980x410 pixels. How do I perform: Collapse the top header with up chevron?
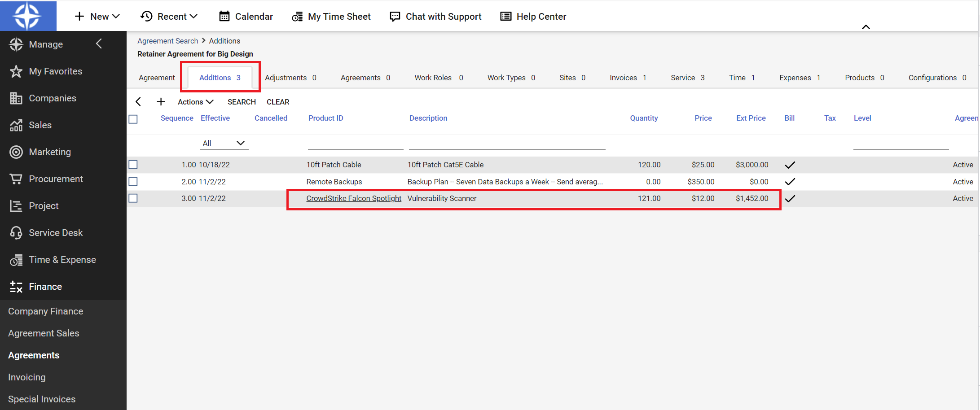(x=866, y=27)
